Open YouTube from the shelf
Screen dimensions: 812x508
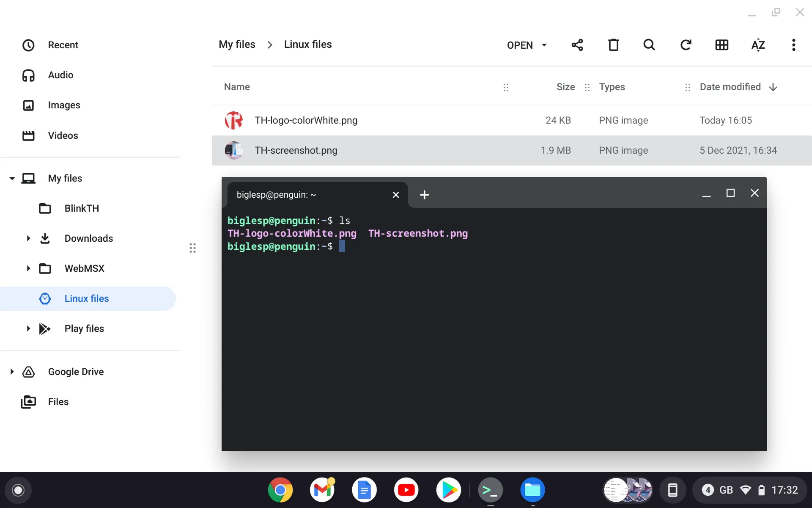[406, 490]
